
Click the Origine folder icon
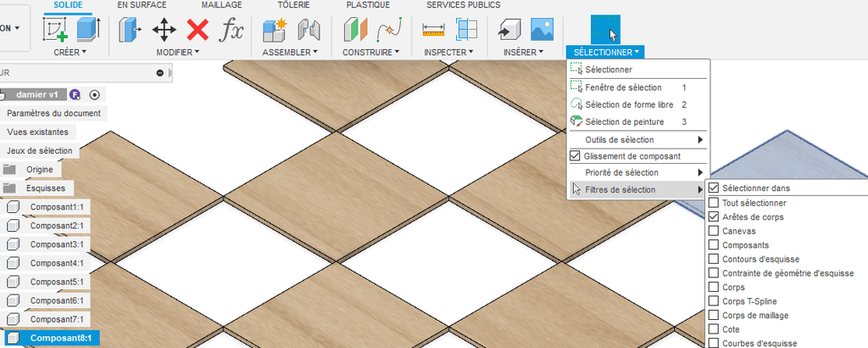tap(9, 170)
